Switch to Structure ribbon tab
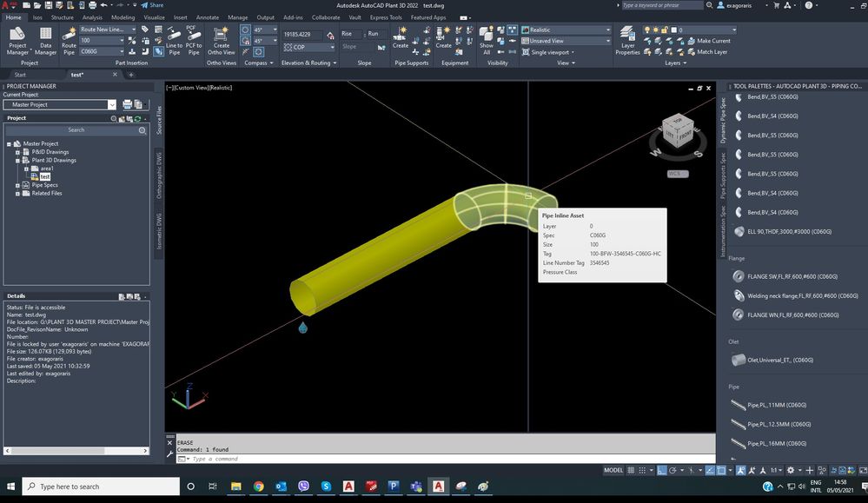Screen dimensions: 868x503 click(62, 17)
